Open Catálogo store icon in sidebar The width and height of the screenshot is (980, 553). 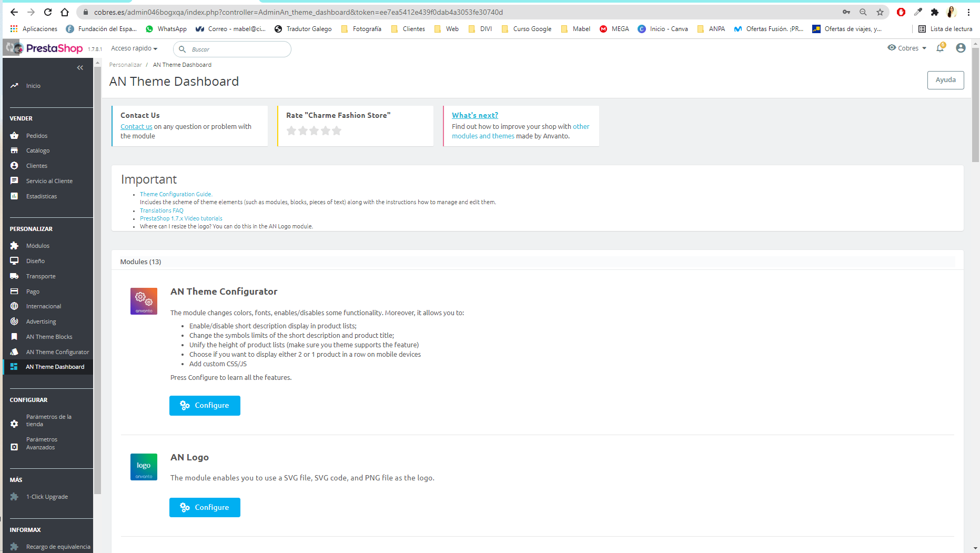pyautogui.click(x=14, y=150)
